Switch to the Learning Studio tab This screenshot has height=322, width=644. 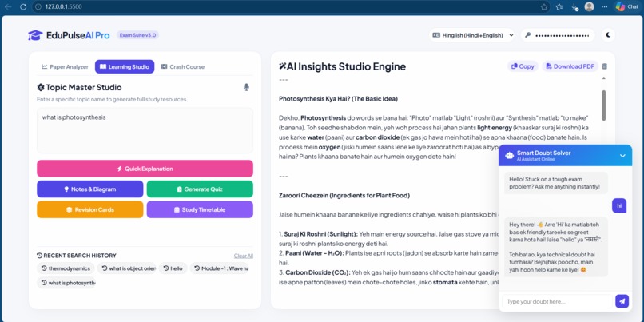(x=125, y=66)
